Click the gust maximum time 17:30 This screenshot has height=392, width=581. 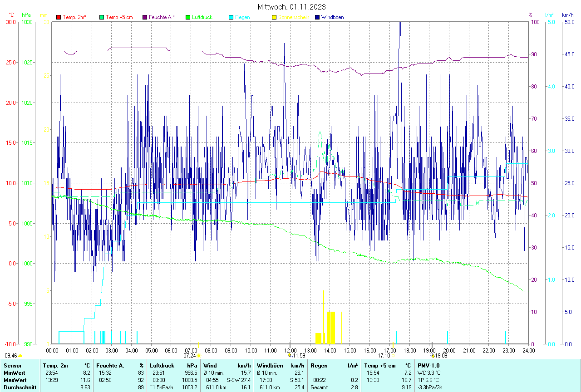pos(266,380)
